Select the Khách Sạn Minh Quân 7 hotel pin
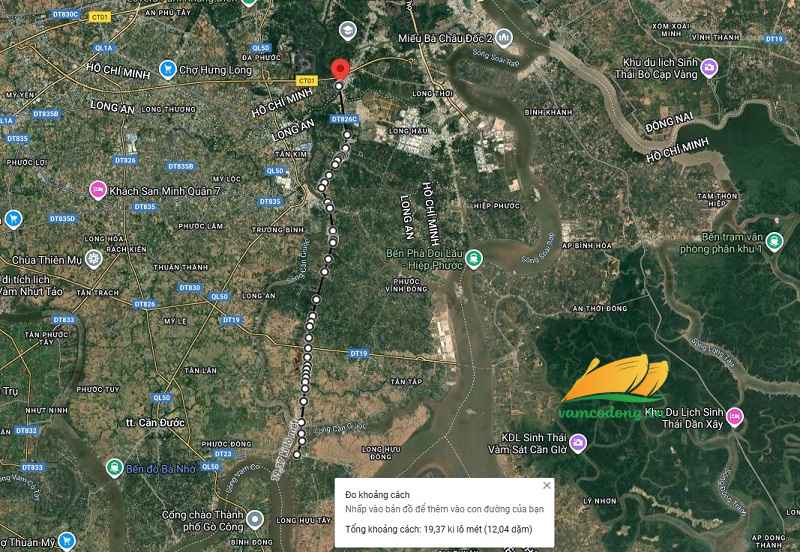 click(98, 190)
